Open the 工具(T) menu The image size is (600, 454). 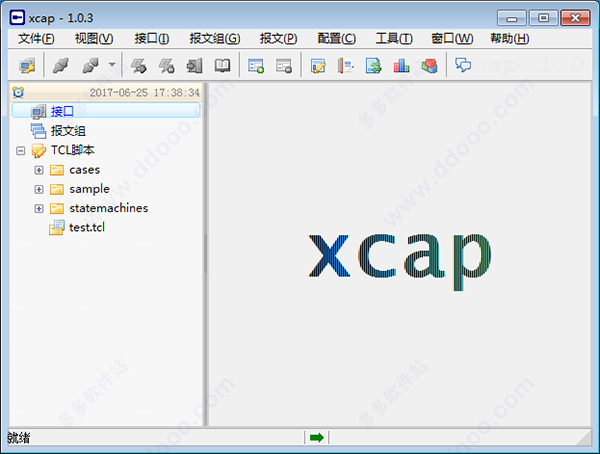coord(394,38)
